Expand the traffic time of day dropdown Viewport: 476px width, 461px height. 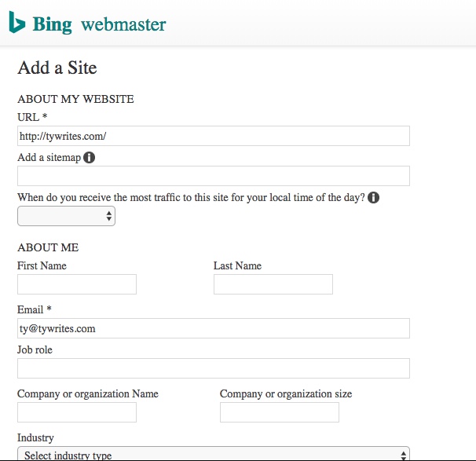tap(66, 215)
